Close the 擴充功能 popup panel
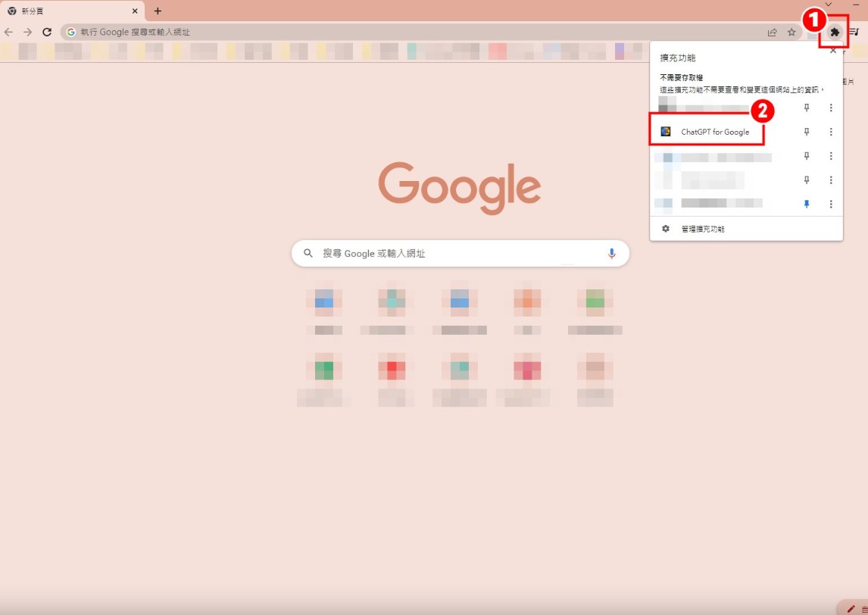Screen dimensions: 868x615 pos(833,52)
